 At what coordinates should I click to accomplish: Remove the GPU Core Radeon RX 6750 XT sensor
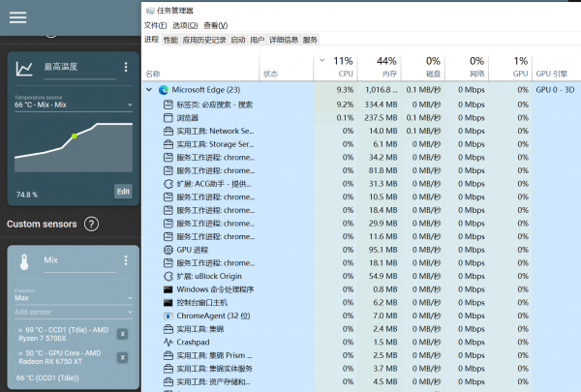click(122, 357)
